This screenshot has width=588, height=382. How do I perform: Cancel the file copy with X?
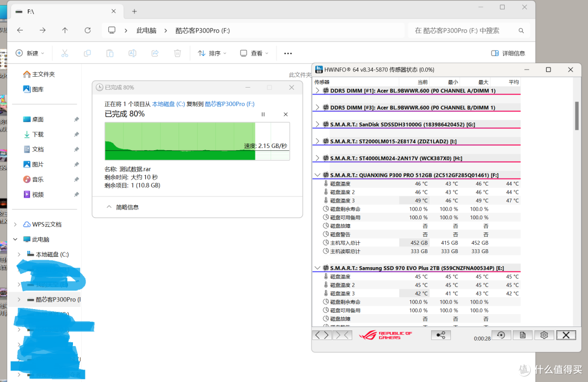(x=286, y=114)
